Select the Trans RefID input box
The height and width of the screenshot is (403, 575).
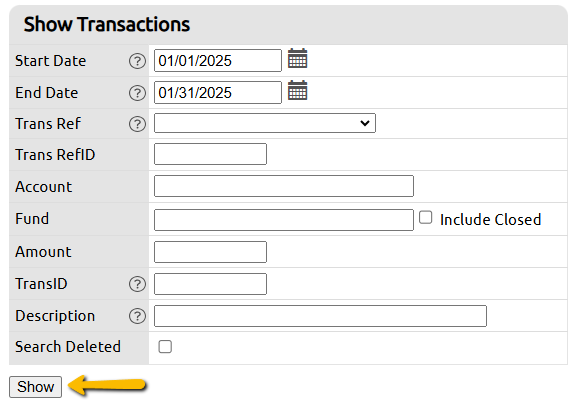(210, 154)
